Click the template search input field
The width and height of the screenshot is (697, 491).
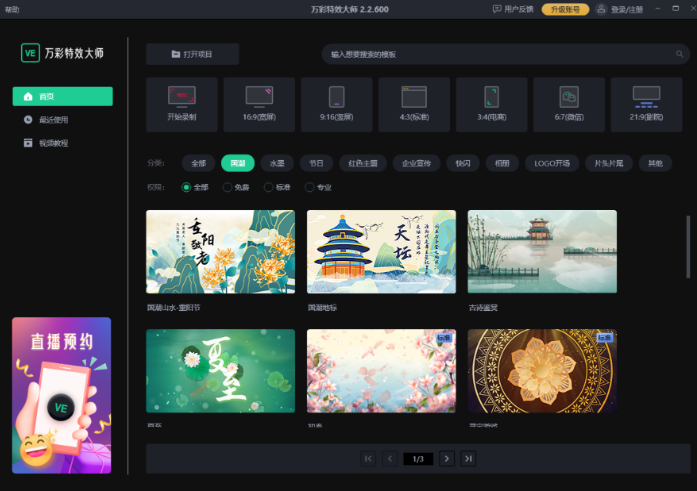(x=505, y=54)
